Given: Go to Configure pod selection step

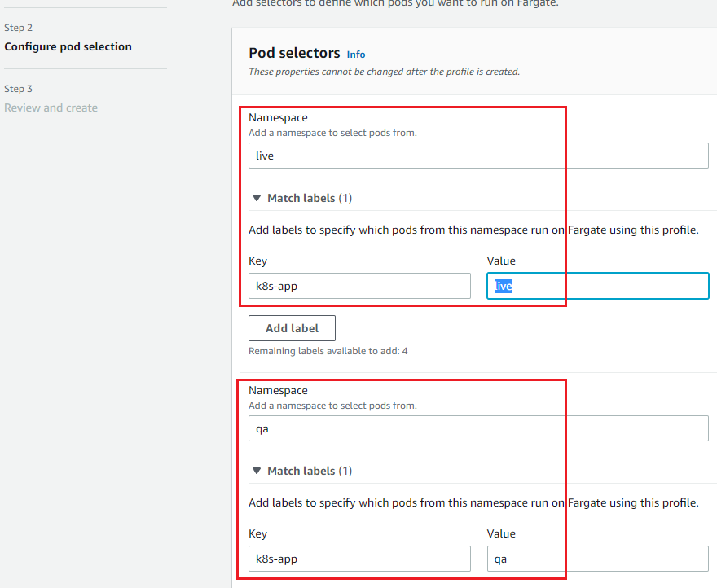Looking at the screenshot, I should pos(68,46).
